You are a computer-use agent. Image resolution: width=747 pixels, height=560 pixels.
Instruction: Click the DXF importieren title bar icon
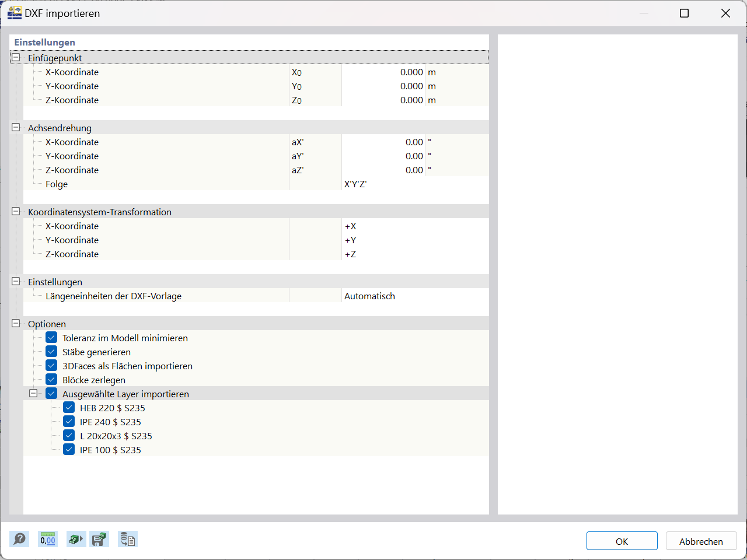coord(14,12)
